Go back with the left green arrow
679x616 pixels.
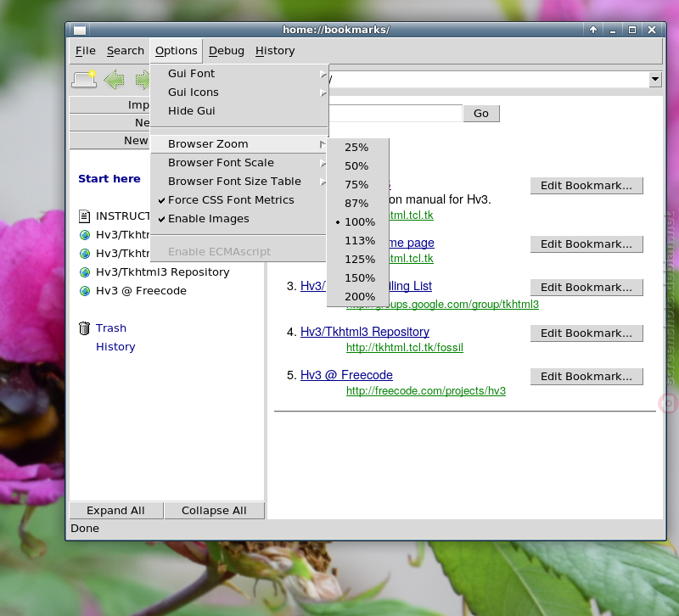115,80
